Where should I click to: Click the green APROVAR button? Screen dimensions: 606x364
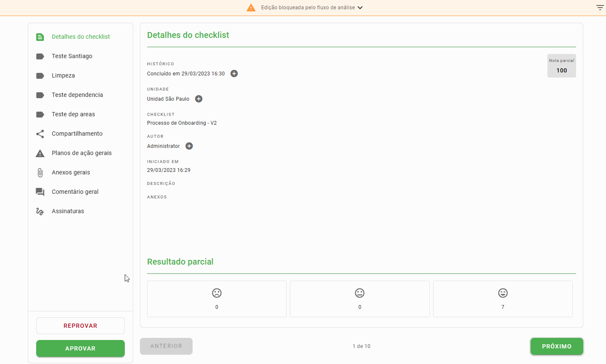pyautogui.click(x=80, y=348)
